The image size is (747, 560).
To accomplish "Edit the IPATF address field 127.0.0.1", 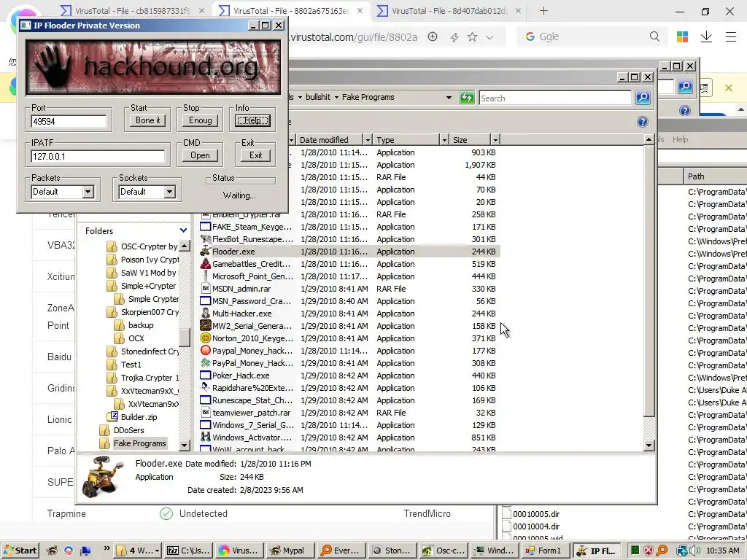I will pos(98,156).
